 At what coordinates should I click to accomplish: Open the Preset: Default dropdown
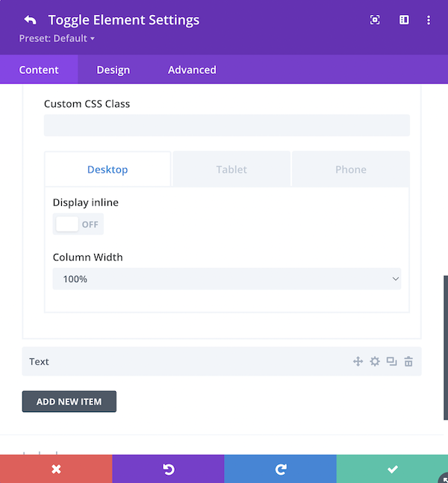(57, 39)
